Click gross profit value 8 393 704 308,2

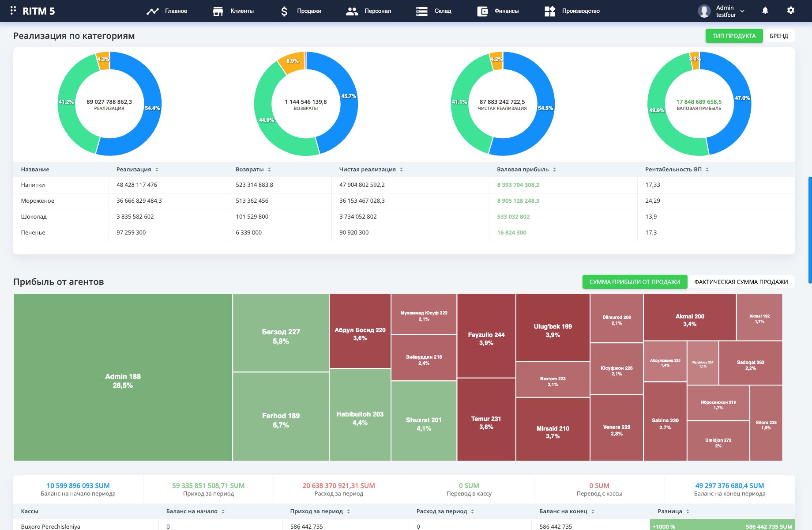tap(518, 185)
